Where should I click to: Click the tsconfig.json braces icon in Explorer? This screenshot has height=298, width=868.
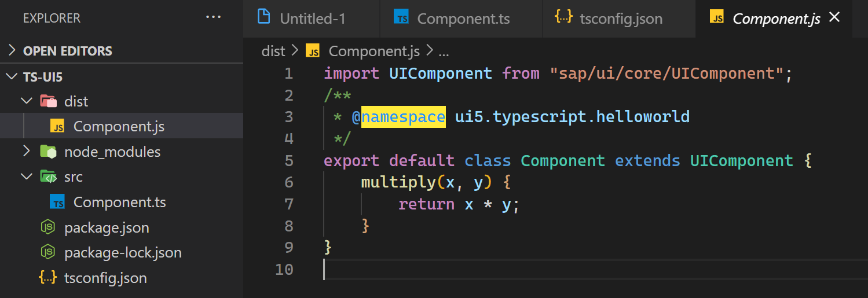(47, 278)
